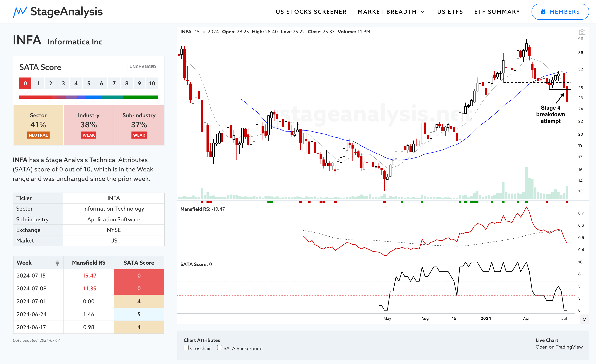Click the Stage 4 breakdown attempt annotation
This screenshot has height=364, width=596.
click(551, 114)
